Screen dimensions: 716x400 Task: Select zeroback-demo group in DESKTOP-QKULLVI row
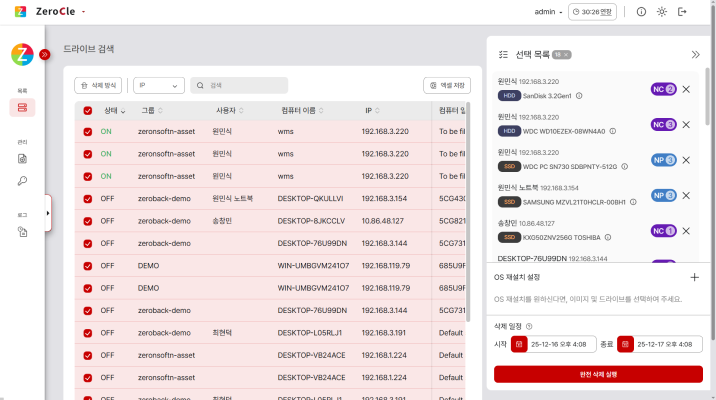(x=164, y=199)
